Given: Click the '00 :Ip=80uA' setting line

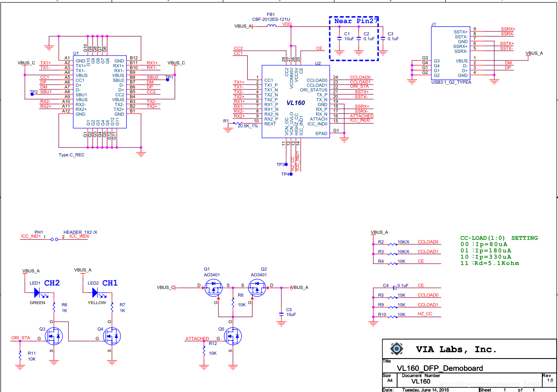Looking at the screenshot, I should click(484, 244).
